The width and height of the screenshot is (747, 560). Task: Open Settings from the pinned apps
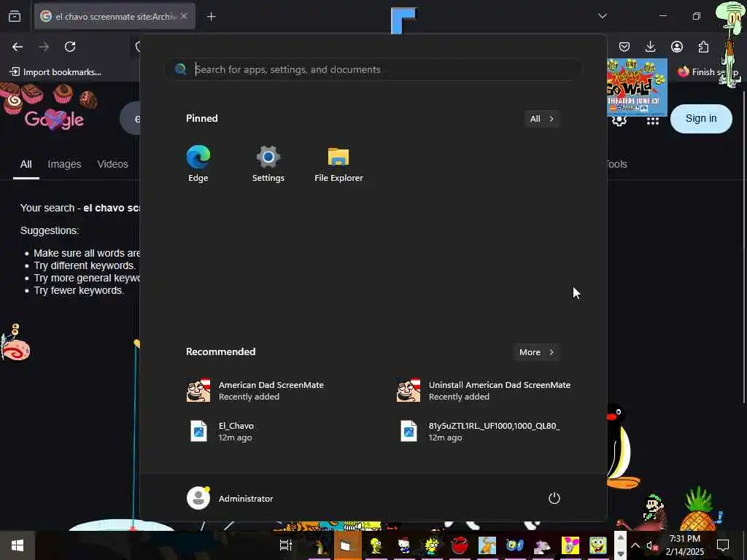[268, 163]
